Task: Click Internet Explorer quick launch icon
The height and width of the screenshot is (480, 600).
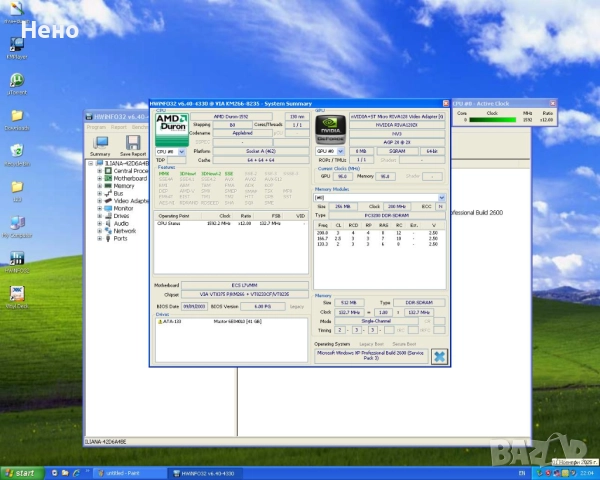Action: pyautogui.click(x=76, y=473)
